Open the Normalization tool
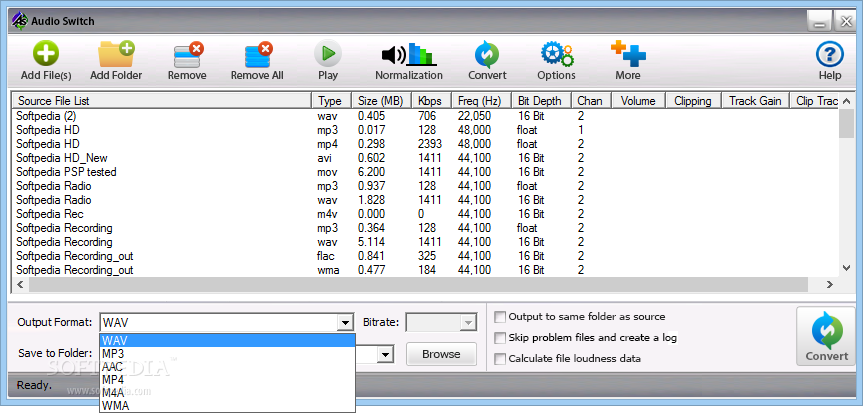 [408, 61]
